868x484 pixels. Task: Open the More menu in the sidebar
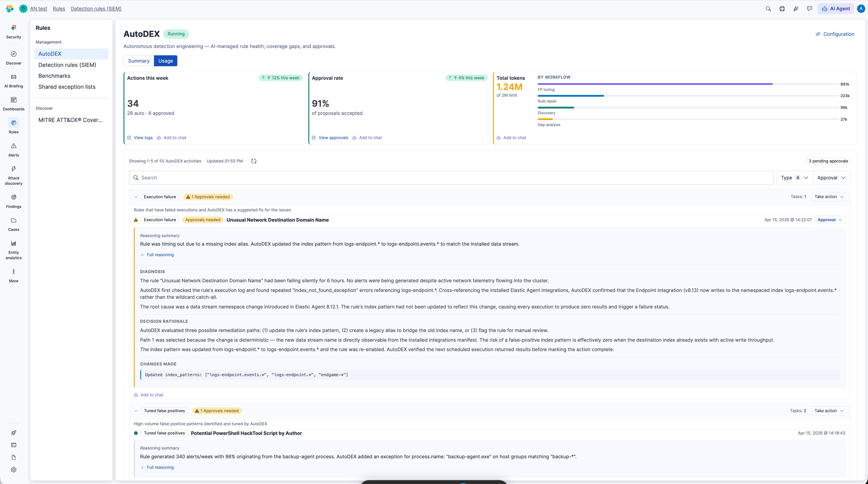14,276
